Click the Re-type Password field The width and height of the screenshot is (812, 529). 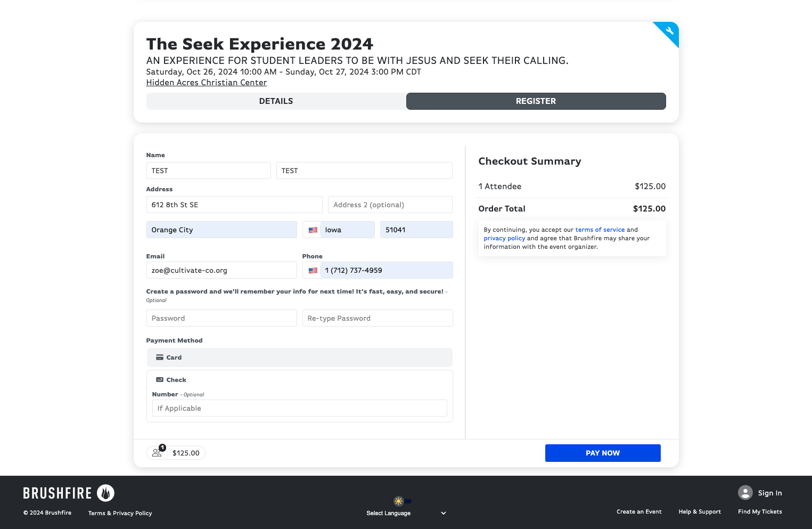click(378, 318)
